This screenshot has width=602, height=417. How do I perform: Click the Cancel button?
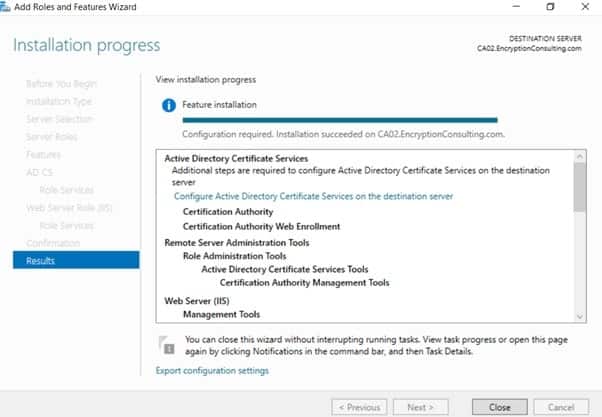coord(561,407)
